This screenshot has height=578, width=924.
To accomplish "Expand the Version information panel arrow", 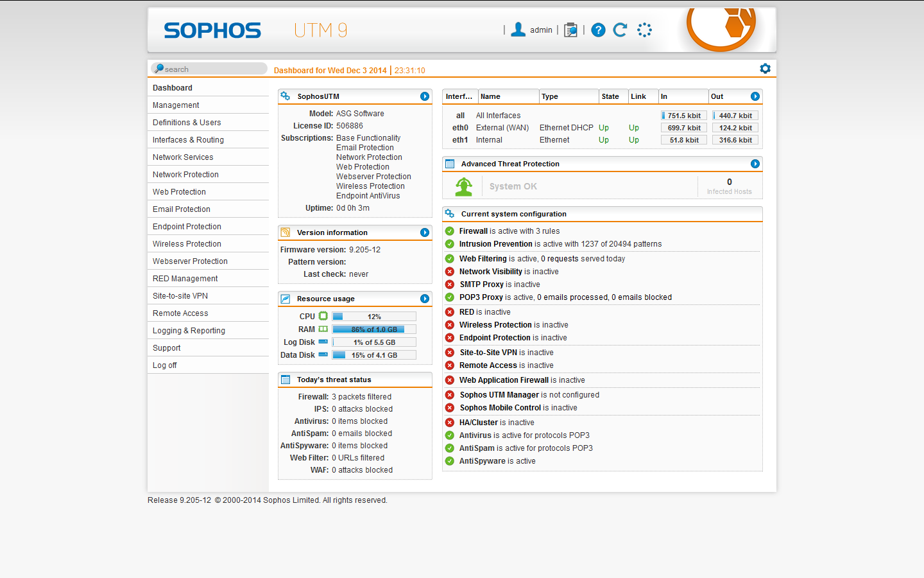I will [425, 232].
